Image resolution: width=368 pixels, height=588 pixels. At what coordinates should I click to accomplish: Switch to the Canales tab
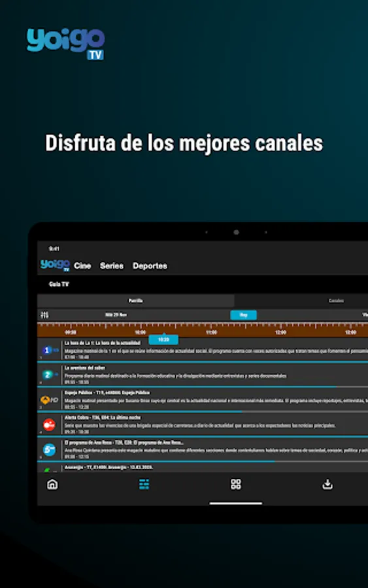336,301
